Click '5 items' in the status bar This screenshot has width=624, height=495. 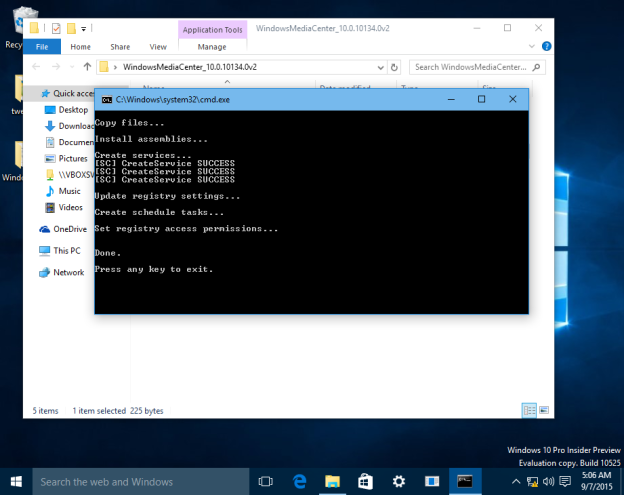(x=45, y=411)
